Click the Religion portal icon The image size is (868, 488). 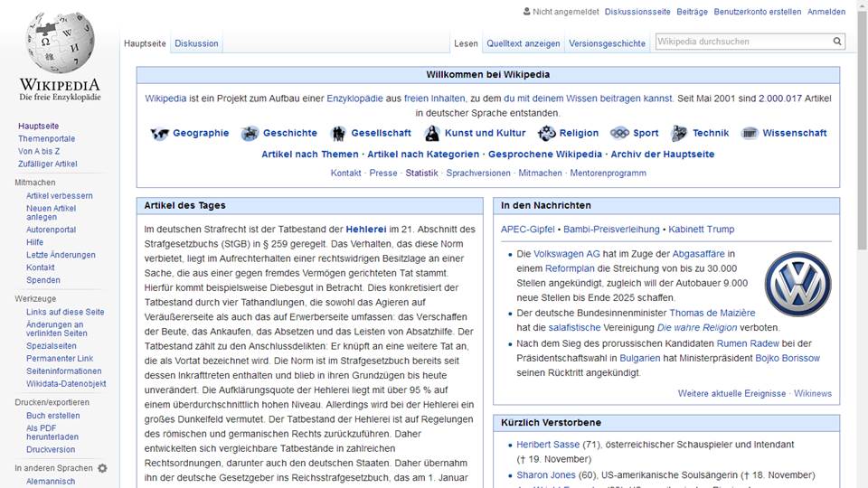[x=546, y=133]
